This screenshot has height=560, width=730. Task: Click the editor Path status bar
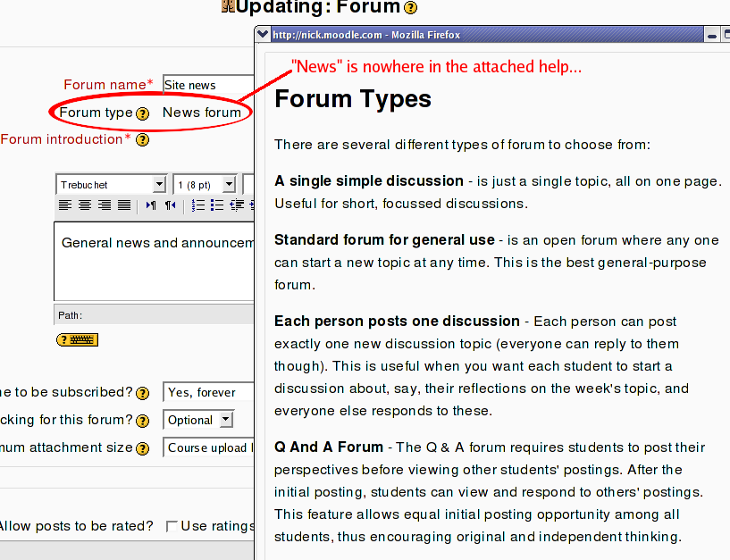click(x=154, y=314)
